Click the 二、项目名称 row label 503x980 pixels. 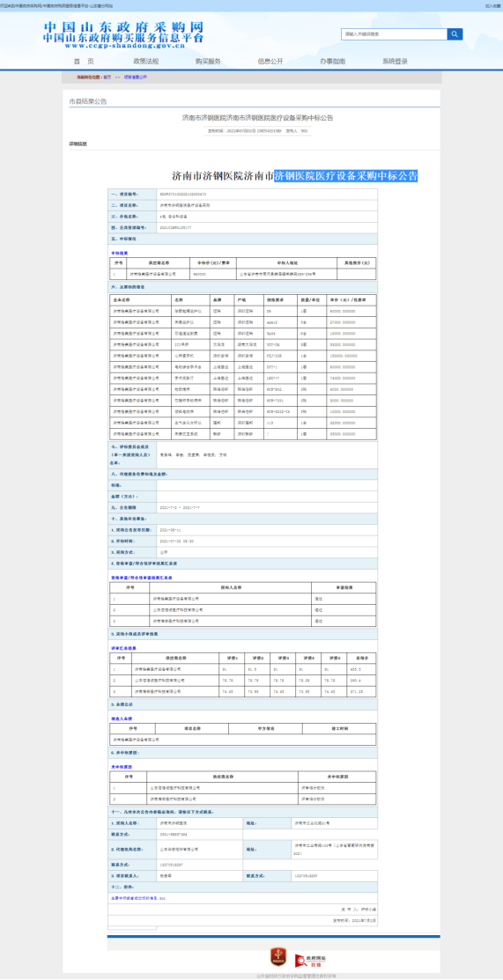click(124, 205)
